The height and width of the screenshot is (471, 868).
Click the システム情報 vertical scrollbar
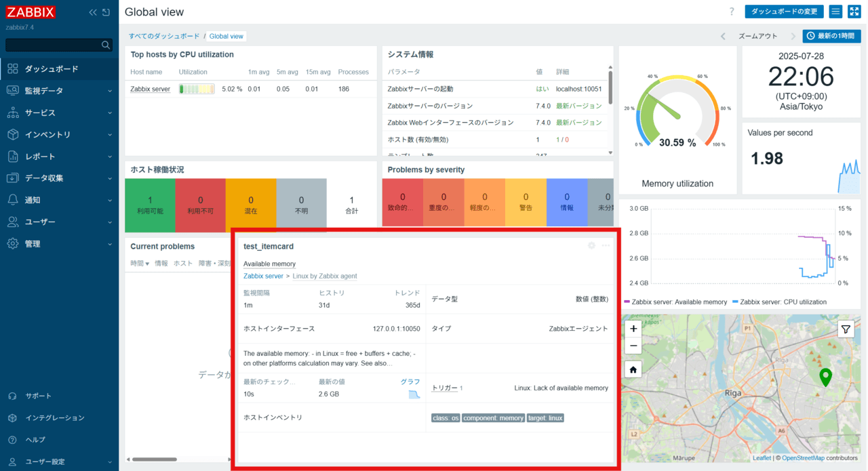(610, 87)
